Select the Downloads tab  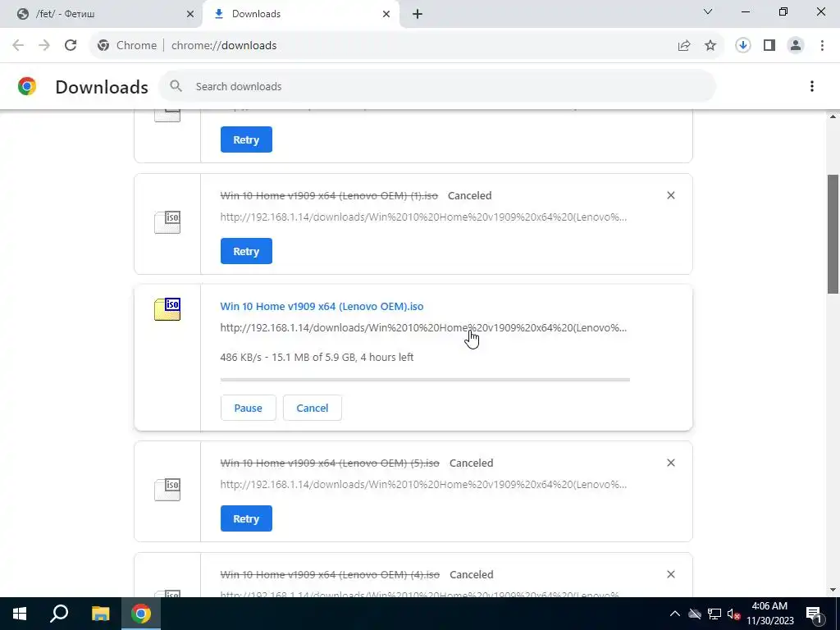(300, 14)
